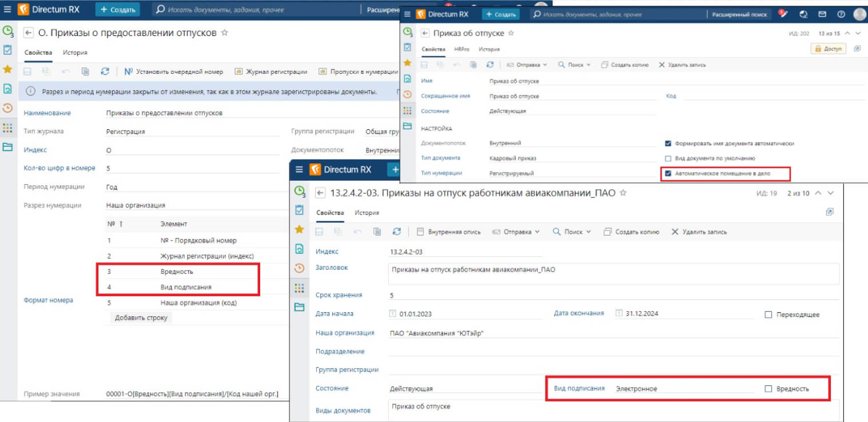Click Расширенный поиск in Приказ об отпуске window
This screenshot has height=422, width=868.
tap(739, 14)
